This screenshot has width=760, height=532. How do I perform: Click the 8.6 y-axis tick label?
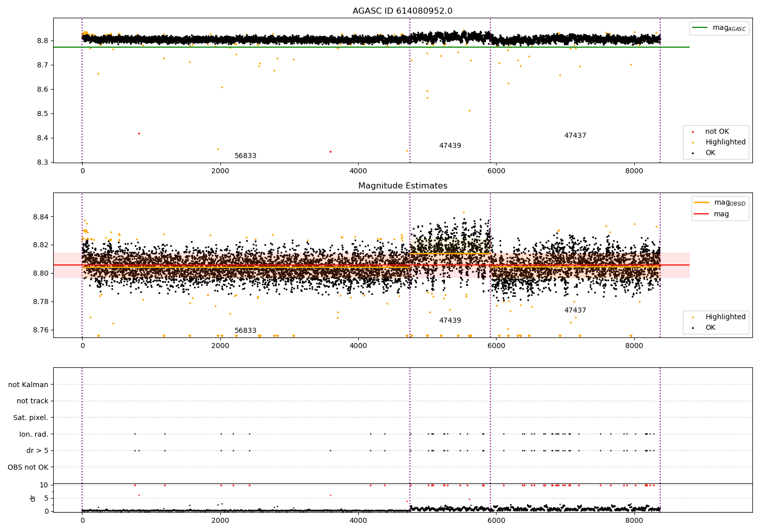(x=43, y=90)
